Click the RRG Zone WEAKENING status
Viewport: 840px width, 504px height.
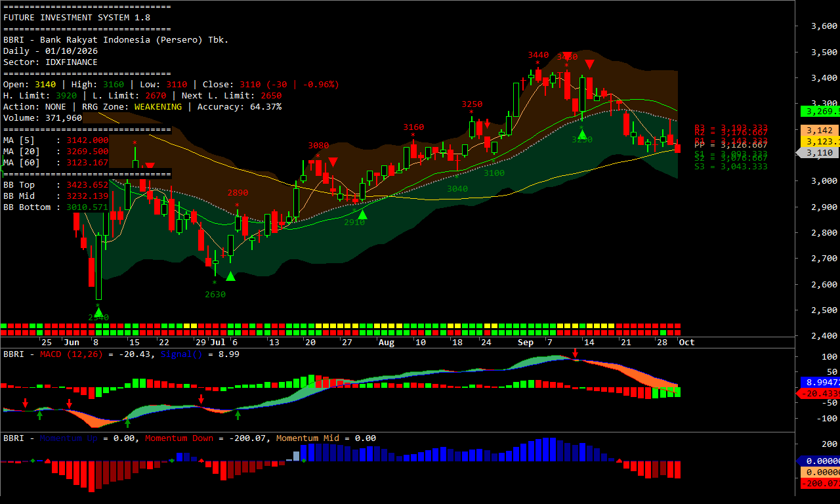click(158, 107)
